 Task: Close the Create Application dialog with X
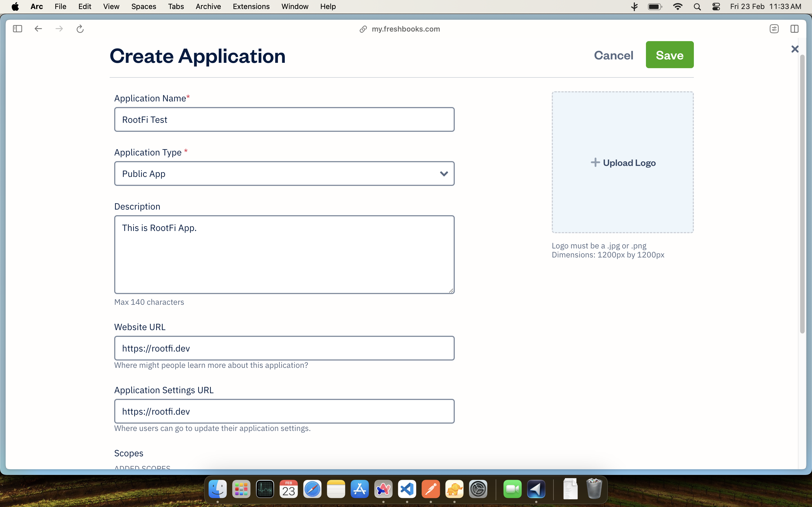point(795,49)
